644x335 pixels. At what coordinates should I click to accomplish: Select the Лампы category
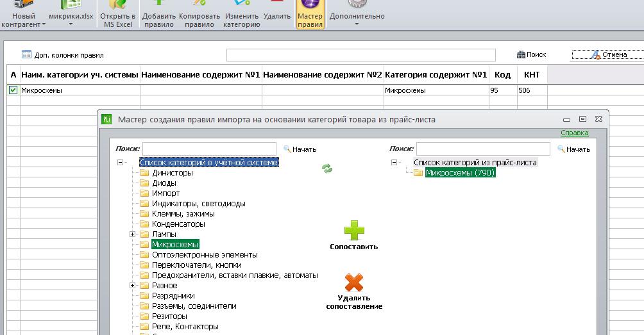pos(164,234)
